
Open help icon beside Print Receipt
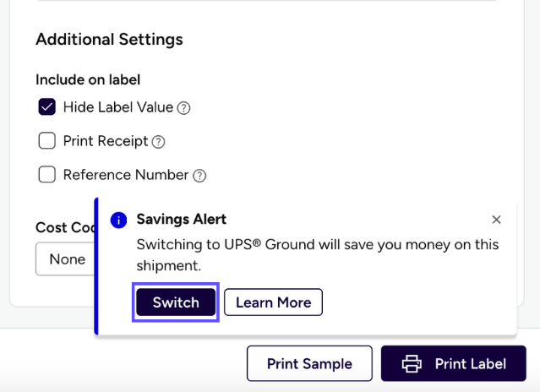tap(158, 142)
